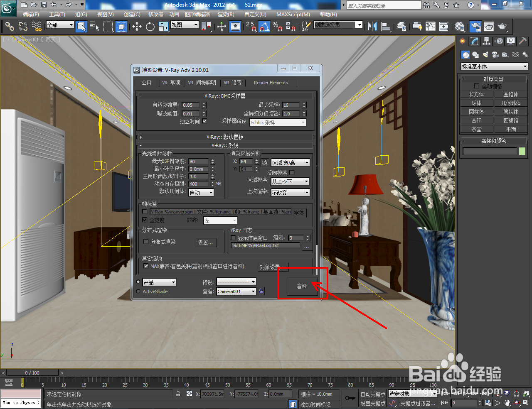Image resolution: width=532 pixels, height=409 pixels.
Task: Open the 全部 selection filter dropdown
Action: tap(60, 25)
